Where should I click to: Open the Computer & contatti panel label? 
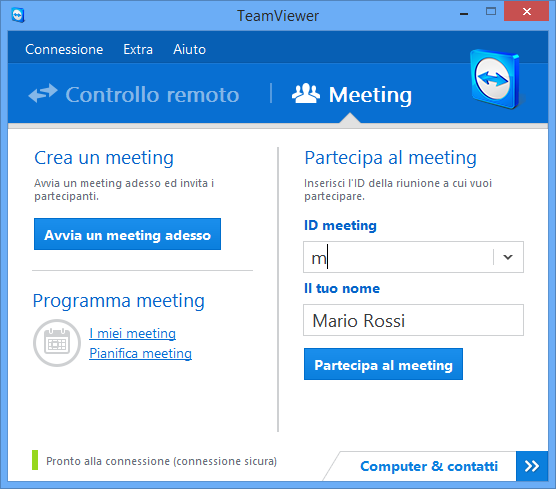pyautogui.click(x=429, y=466)
